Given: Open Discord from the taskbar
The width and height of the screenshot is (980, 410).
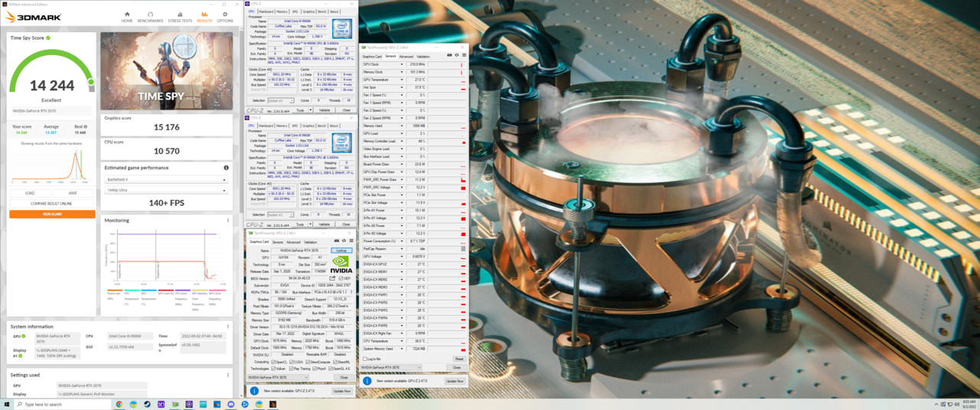Looking at the screenshot, I should pyautogui.click(x=231, y=404).
